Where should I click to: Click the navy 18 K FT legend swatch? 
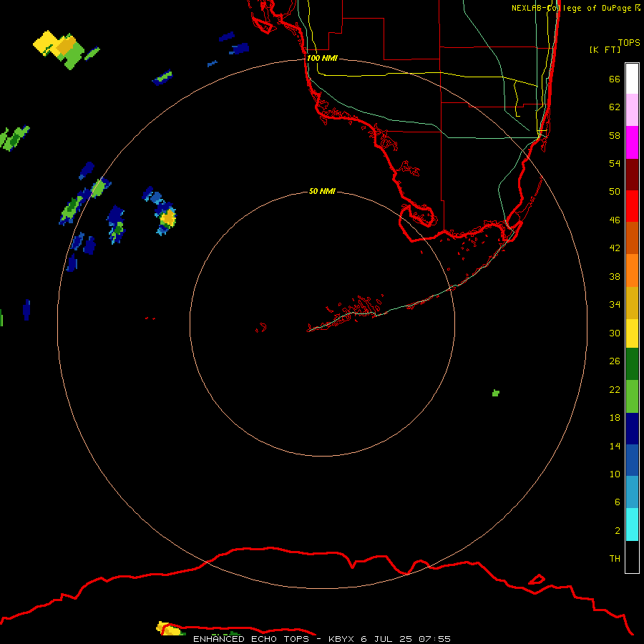[632, 429]
